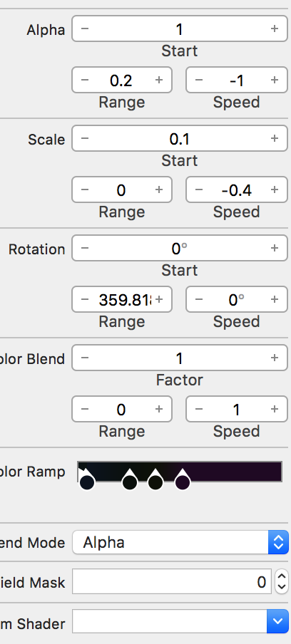
Task: Select the second Color Ramp stop marker
Action: [130, 479]
